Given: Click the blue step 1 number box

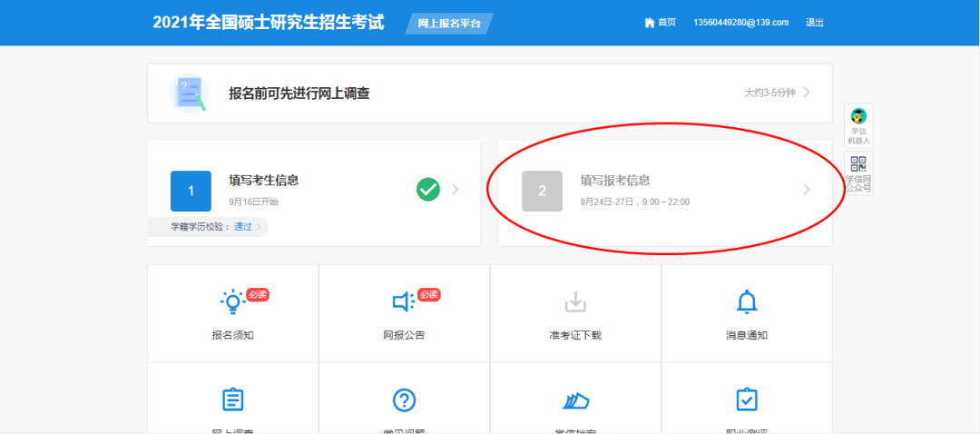Looking at the screenshot, I should pyautogui.click(x=191, y=191).
